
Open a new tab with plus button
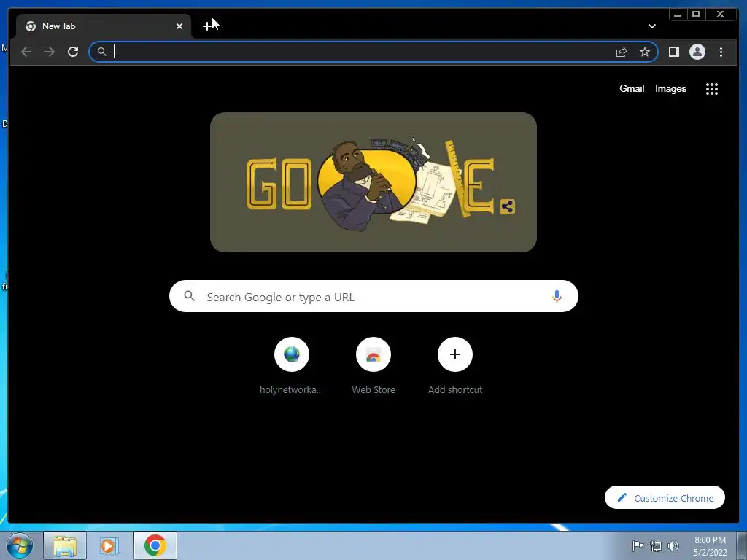207,26
